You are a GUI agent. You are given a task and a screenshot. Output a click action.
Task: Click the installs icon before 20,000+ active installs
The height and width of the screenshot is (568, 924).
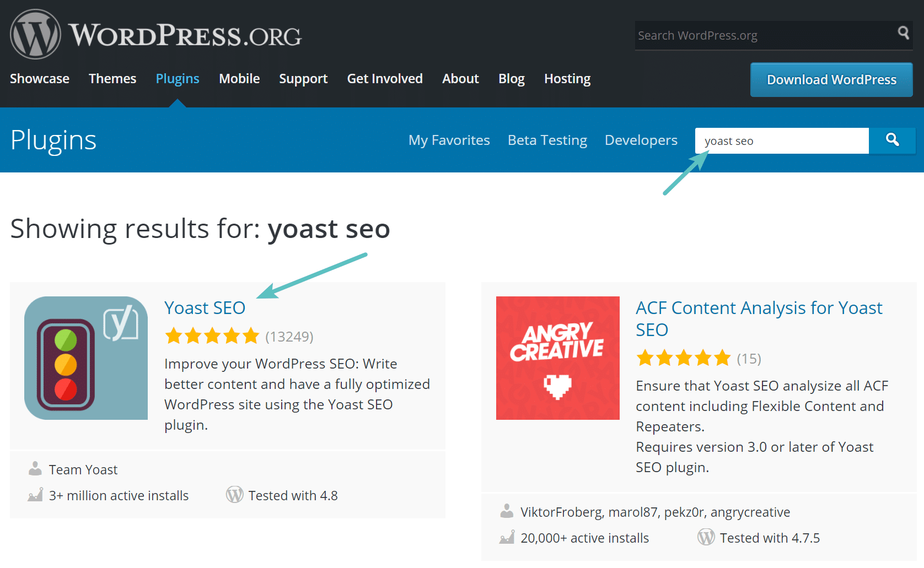pos(507,537)
